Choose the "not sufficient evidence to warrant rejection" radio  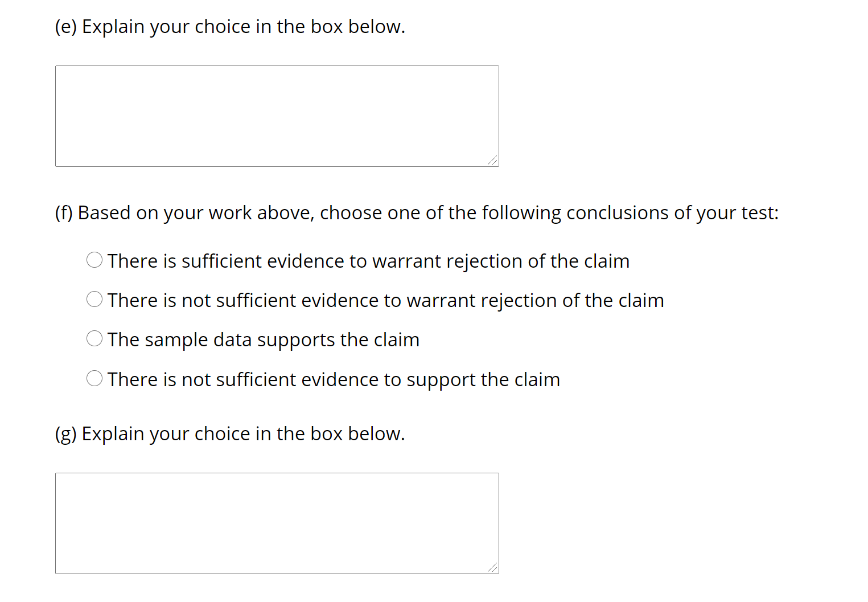(94, 300)
